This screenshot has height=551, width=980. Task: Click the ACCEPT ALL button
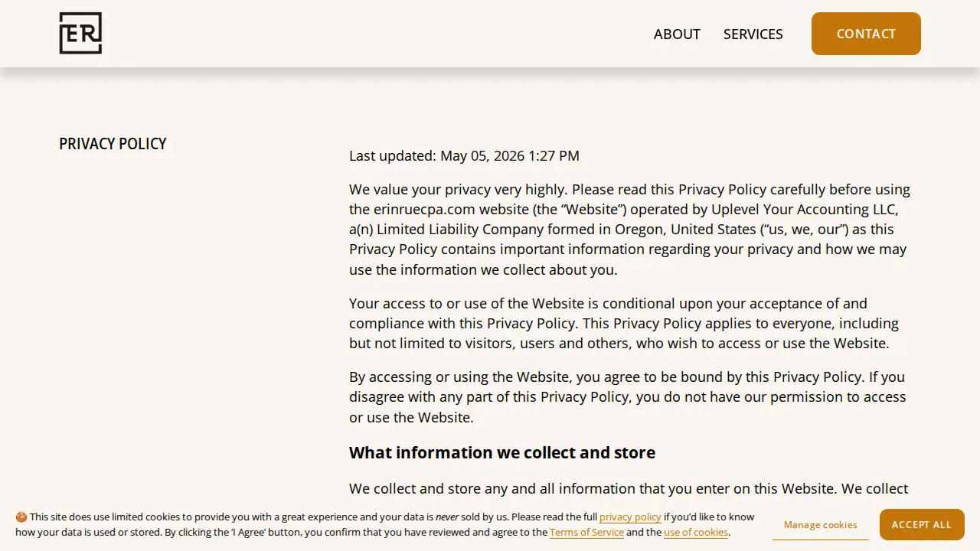(x=922, y=525)
